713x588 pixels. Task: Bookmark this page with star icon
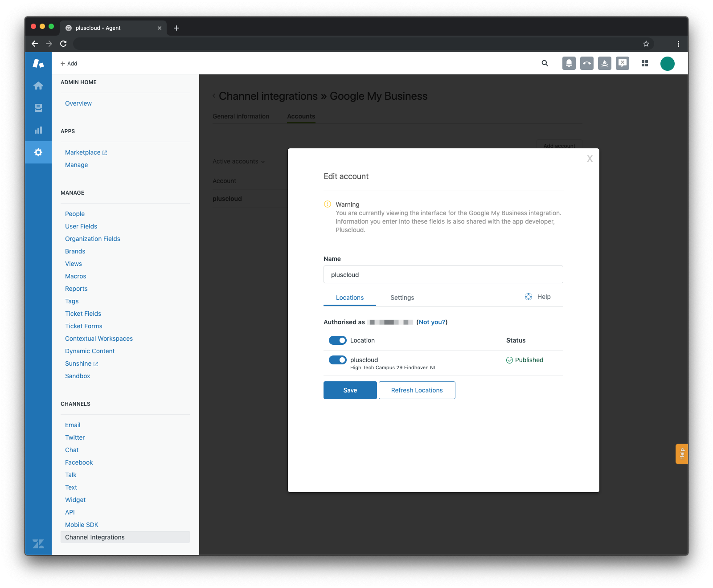(646, 44)
